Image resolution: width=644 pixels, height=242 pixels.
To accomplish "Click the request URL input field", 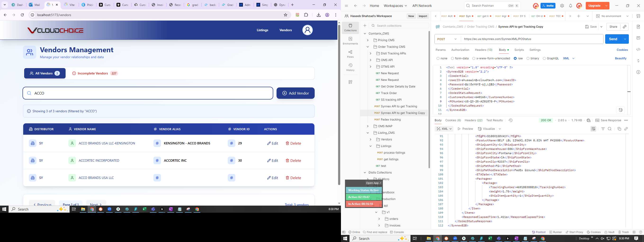I will point(532,39).
